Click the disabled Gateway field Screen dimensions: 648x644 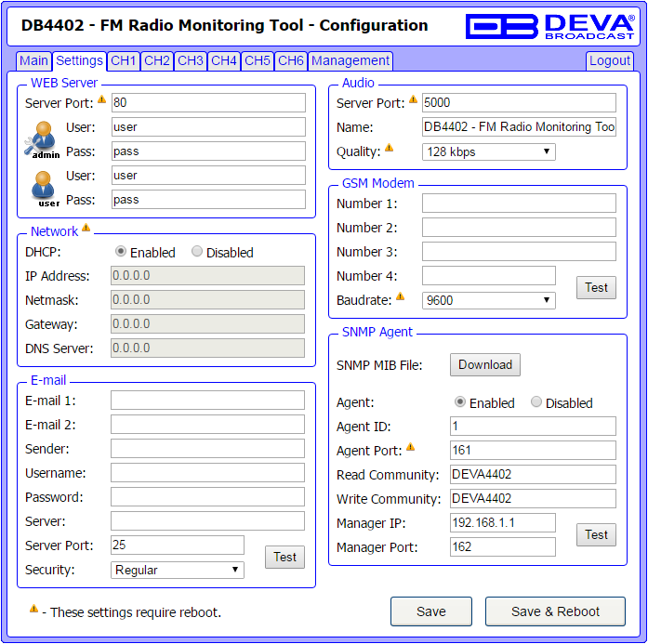(x=208, y=324)
